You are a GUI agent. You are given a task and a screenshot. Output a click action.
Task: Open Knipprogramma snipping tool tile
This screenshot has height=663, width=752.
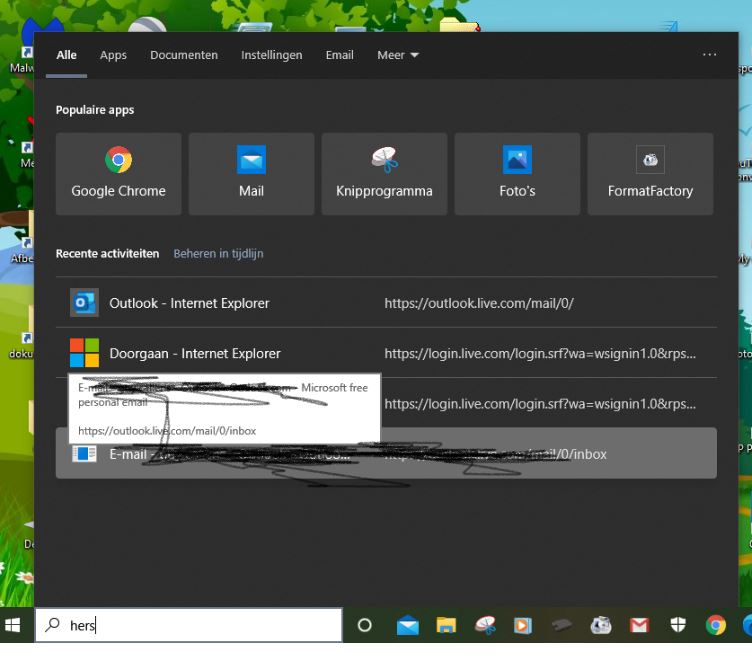pos(384,174)
